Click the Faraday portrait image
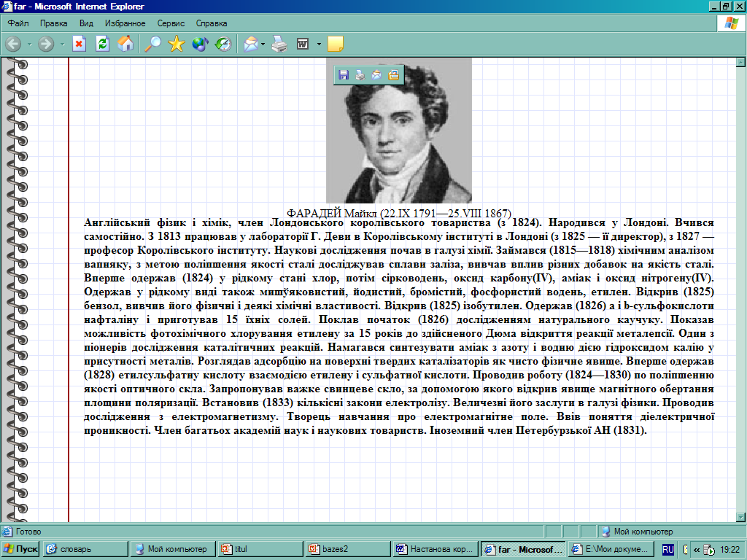 click(399, 131)
